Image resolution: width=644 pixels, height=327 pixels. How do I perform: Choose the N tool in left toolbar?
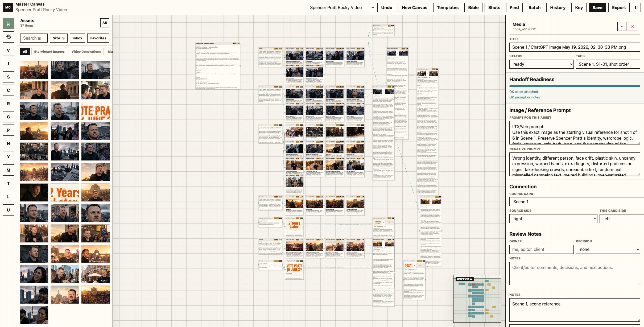8,143
